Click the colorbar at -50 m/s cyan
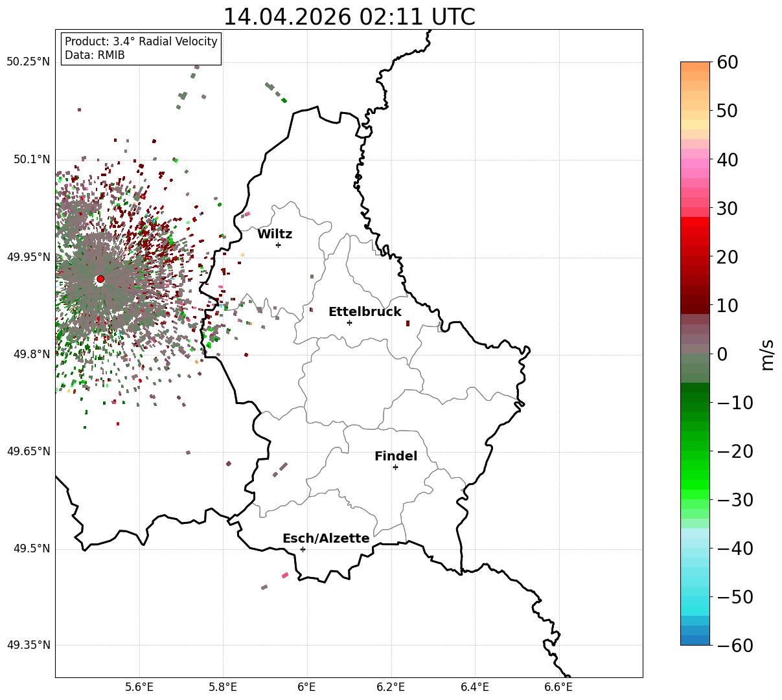The height and width of the screenshot is (700, 782). tap(695, 596)
